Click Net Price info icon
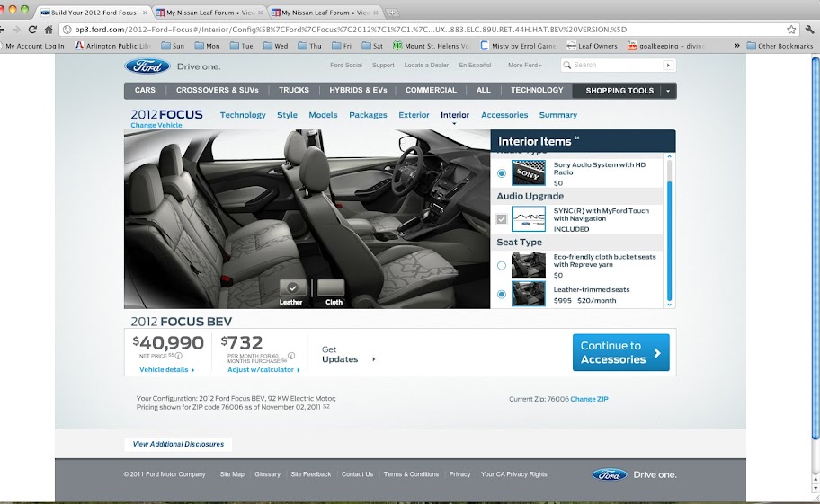 (178, 356)
